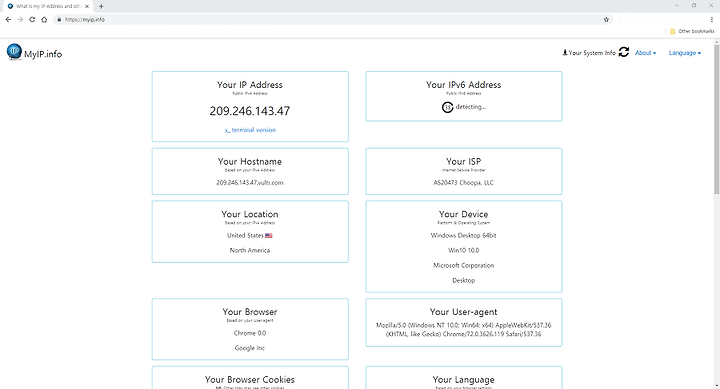The height and width of the screenshot is (389, 720).
Task: Click the browser back arrow
Action: pos(8,20)
